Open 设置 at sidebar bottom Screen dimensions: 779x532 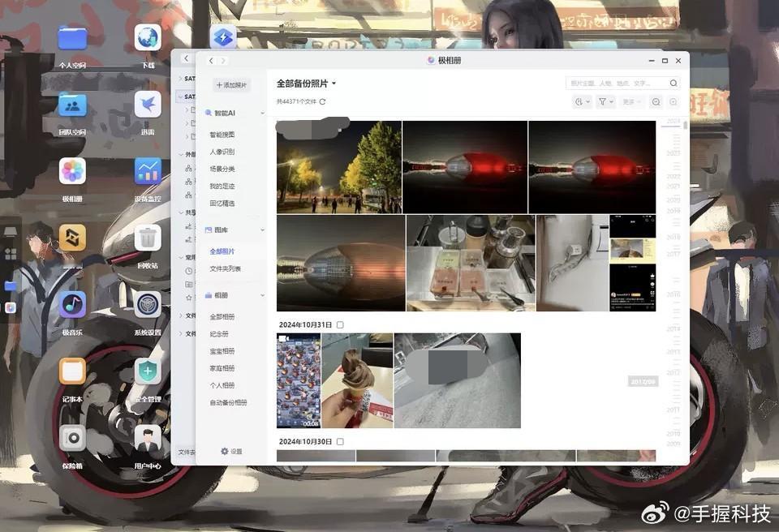(x=231, y=451)
